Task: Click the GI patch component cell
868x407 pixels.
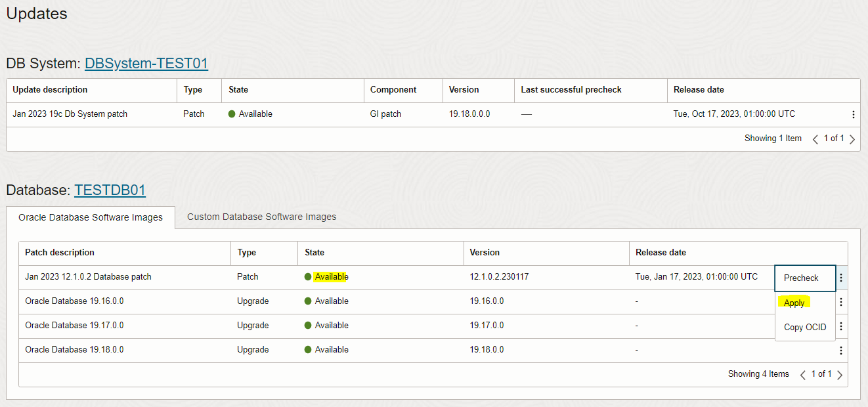Action: pyautogui.click(x=385, y=114)
